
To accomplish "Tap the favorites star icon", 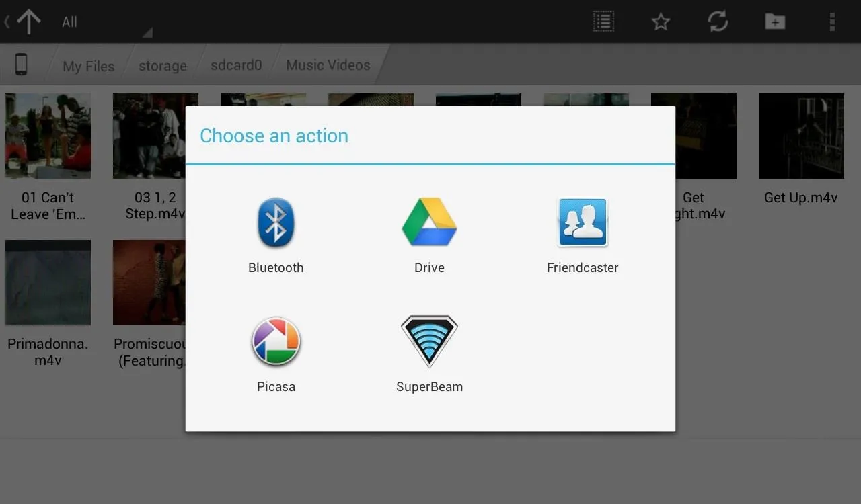I will click(661, 22).
